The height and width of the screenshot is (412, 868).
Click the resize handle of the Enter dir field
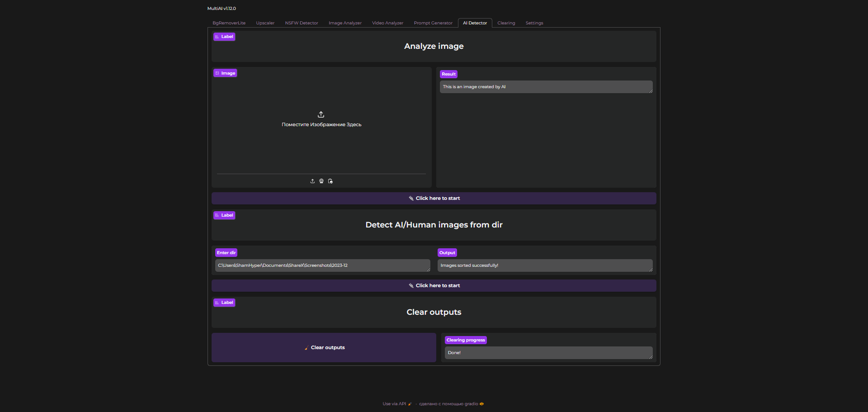pyautogui.click(x=428, y=270)
